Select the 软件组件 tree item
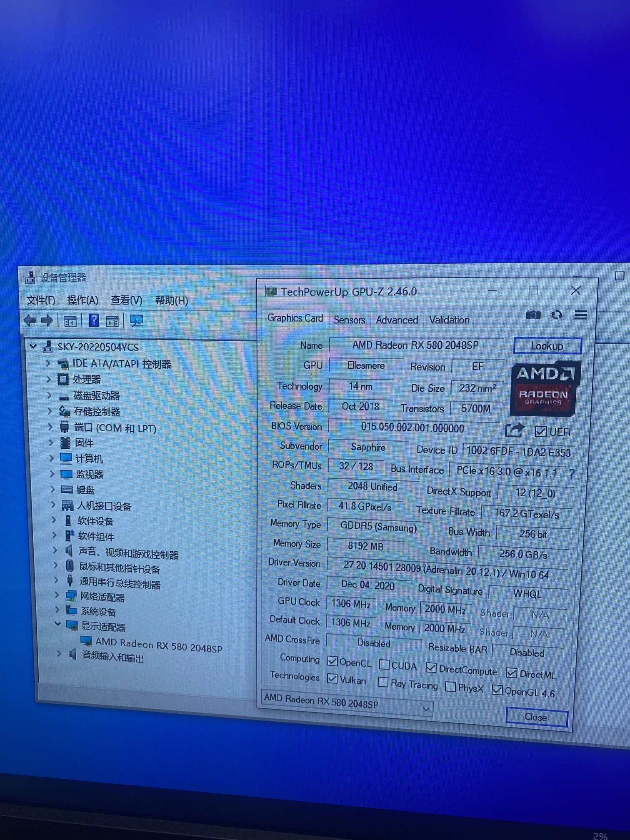630x840 pixels. point(96,536)
